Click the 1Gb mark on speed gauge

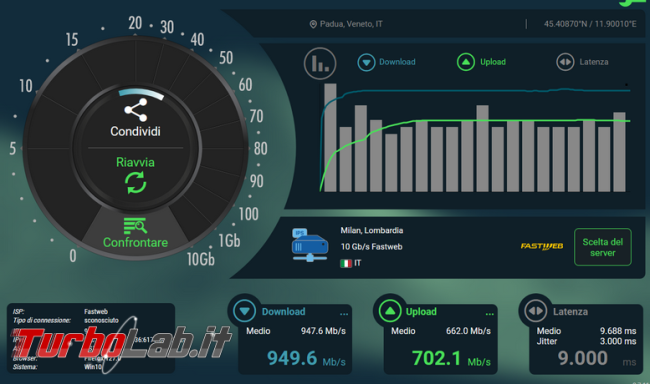229,241
